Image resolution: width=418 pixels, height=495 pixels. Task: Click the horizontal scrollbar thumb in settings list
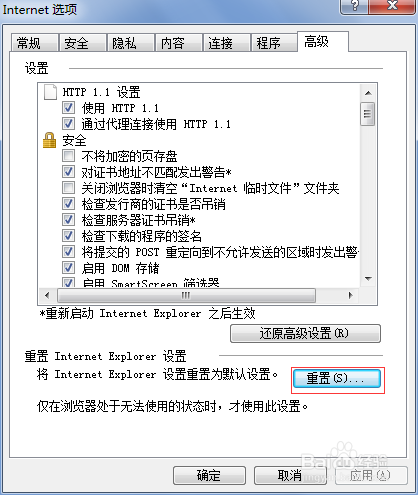(x=186, y=295)
